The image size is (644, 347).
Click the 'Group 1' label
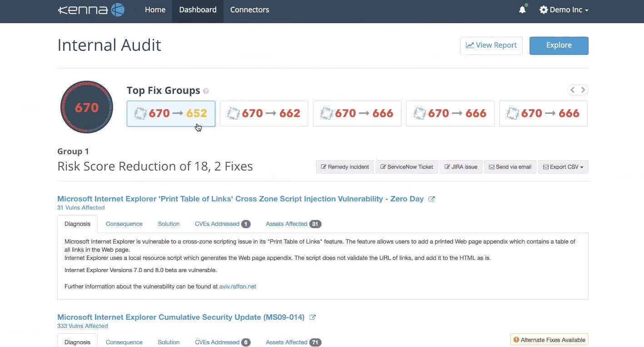coord(73,152)
